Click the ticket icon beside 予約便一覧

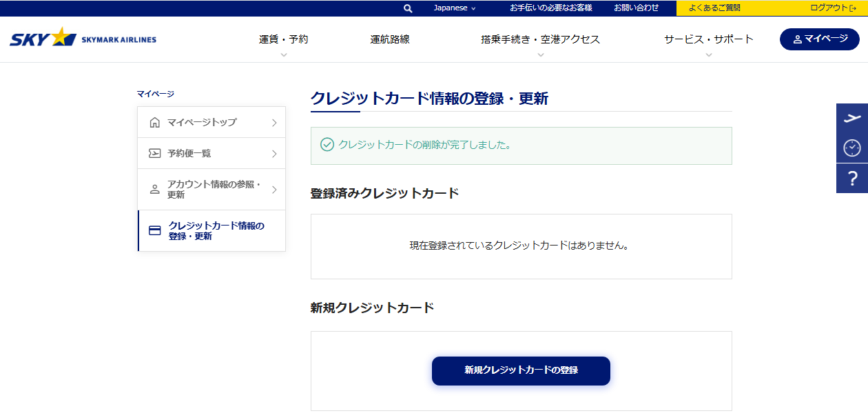[x=155, y=154]
